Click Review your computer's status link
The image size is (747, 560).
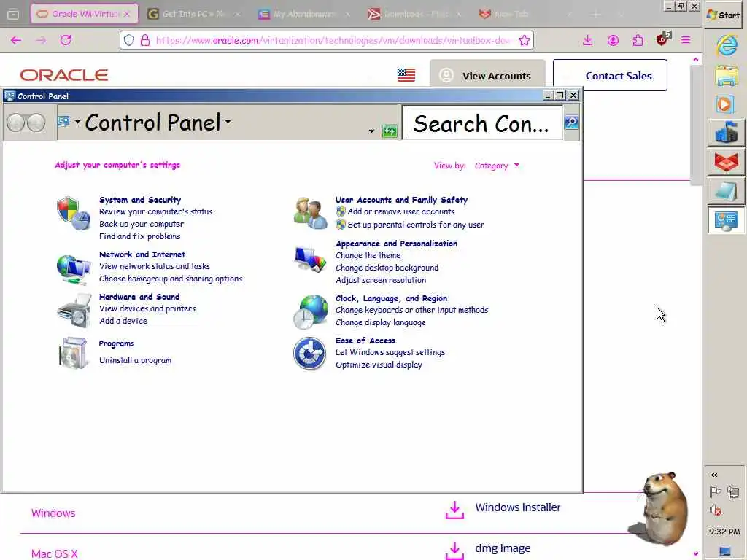tap(156, 211)
